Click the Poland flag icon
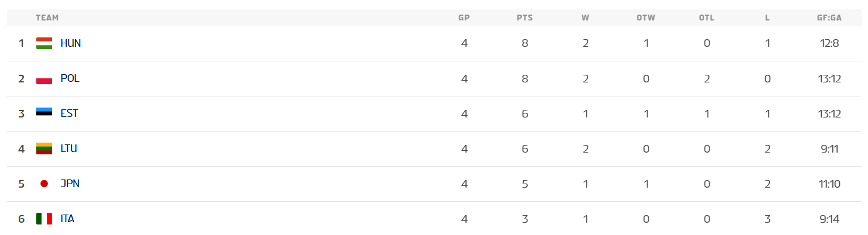 click(x=44, y=78)
